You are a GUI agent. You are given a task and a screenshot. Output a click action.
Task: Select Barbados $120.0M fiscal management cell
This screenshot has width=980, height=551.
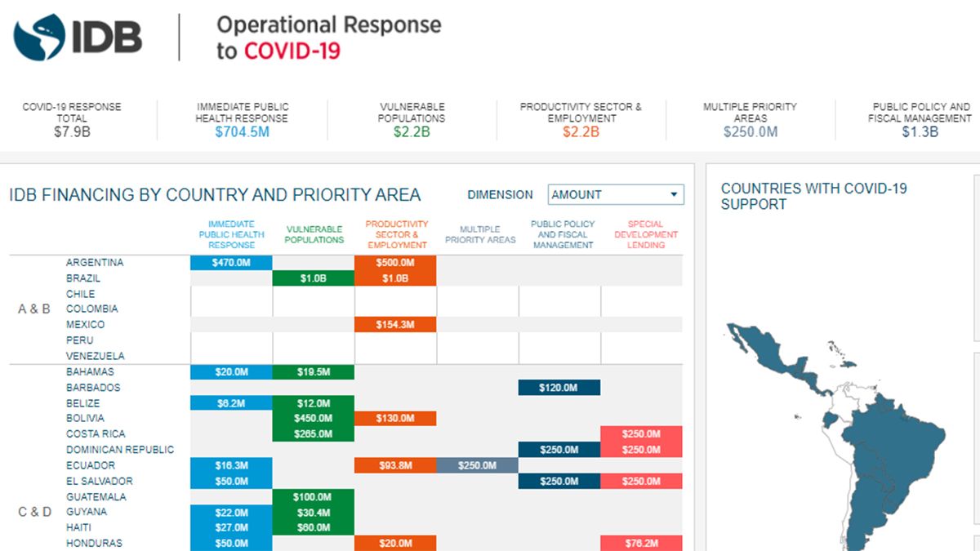(x=559, y=388)
